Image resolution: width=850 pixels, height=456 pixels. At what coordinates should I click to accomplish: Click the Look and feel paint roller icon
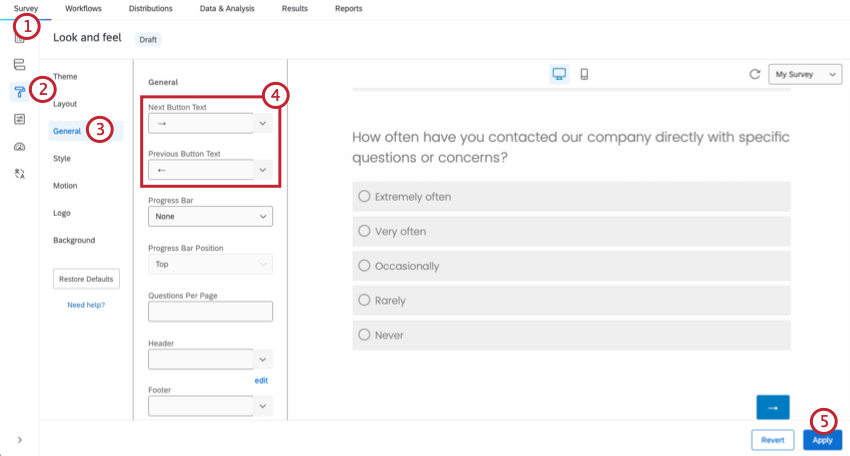[x=19, y=92]
